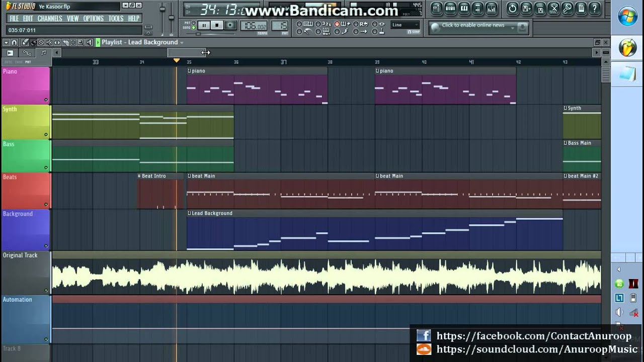This screenshot has height=362, width=644.
Task: Click the playlist play arrow icon
Action: [98, 42]
